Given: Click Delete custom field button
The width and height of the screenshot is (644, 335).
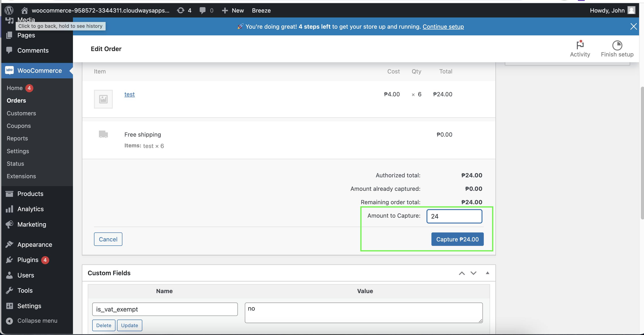Looking at the screenshot, I should [x=104, y=325].
